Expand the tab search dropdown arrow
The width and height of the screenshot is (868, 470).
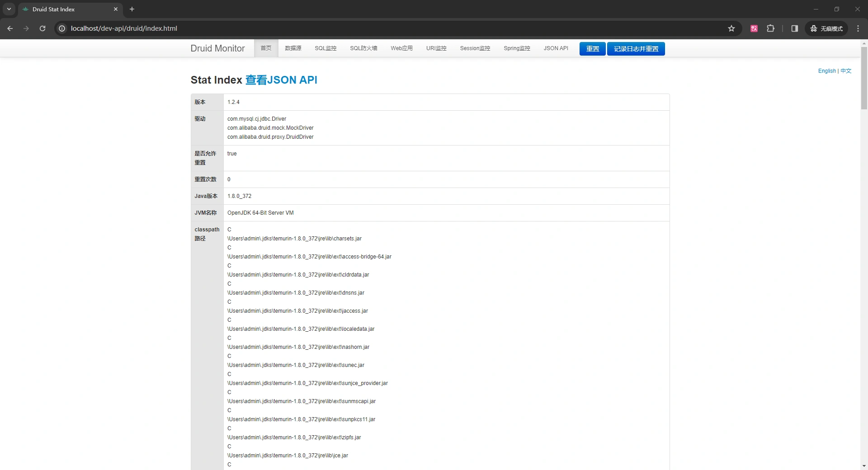coord(9,9)
